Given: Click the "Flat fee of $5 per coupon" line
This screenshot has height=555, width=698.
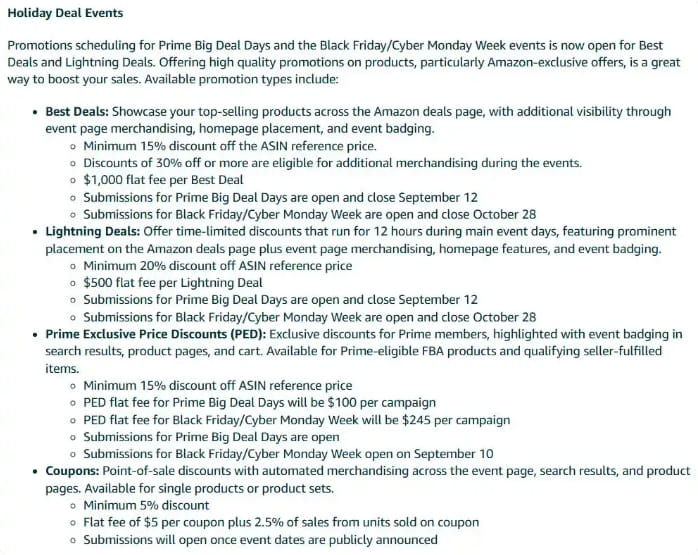Looking at the screenshot, I should [281, 522].
